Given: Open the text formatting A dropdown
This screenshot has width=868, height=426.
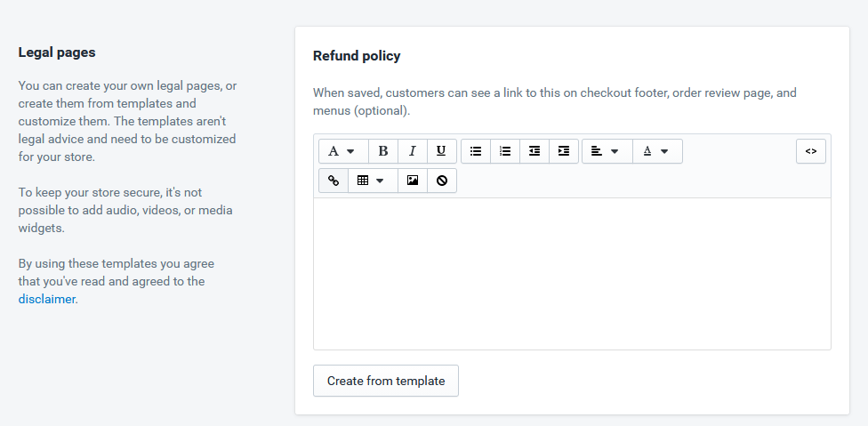Looking at the screenshot, I should (343, 151).
